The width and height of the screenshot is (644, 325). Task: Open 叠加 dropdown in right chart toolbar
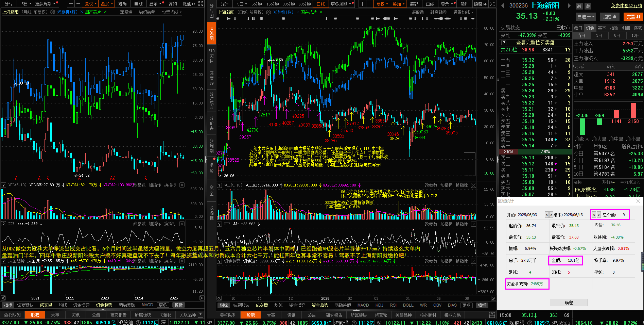tap(399, 4)
